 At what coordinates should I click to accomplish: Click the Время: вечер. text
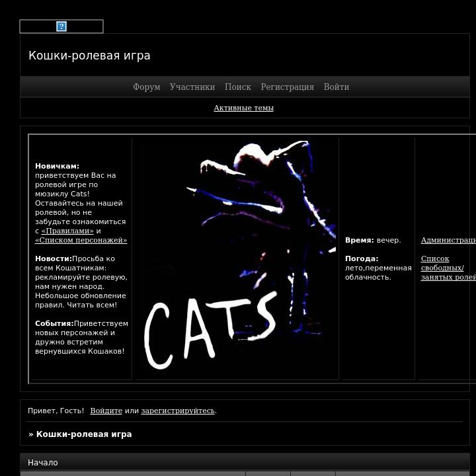point(373,240)
